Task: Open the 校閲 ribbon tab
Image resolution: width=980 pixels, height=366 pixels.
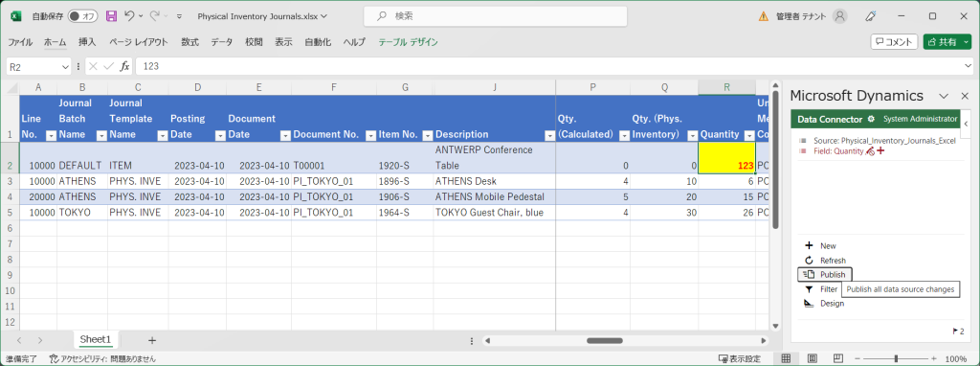Action: 254,42
